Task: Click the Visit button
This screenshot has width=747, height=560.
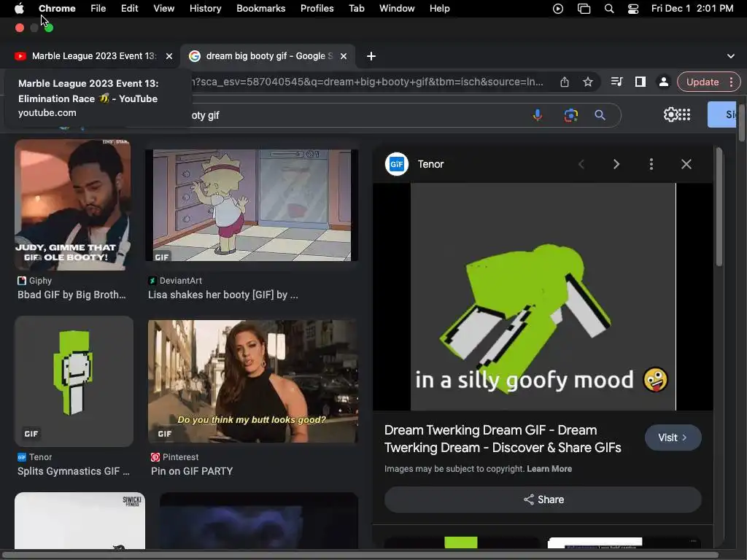Action: click(x=673, y=437)
